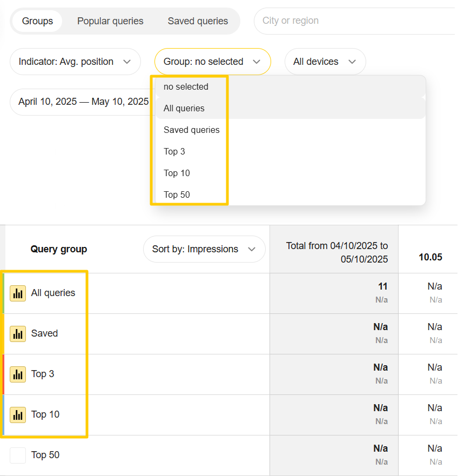Viewport: 458px width, 476px height.
Task: Expand the All devices dropdown
Action: click(325, 62)
